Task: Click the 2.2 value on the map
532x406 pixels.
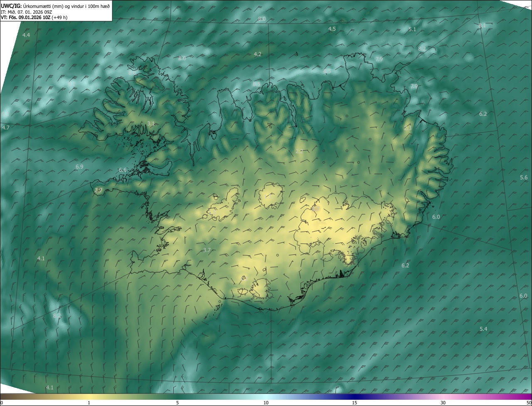Action: click(299, 152)
